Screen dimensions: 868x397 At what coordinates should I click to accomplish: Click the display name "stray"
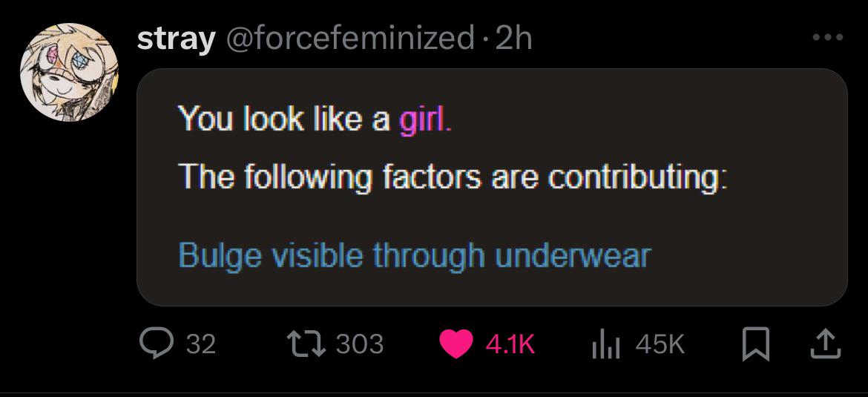point(176,38)
